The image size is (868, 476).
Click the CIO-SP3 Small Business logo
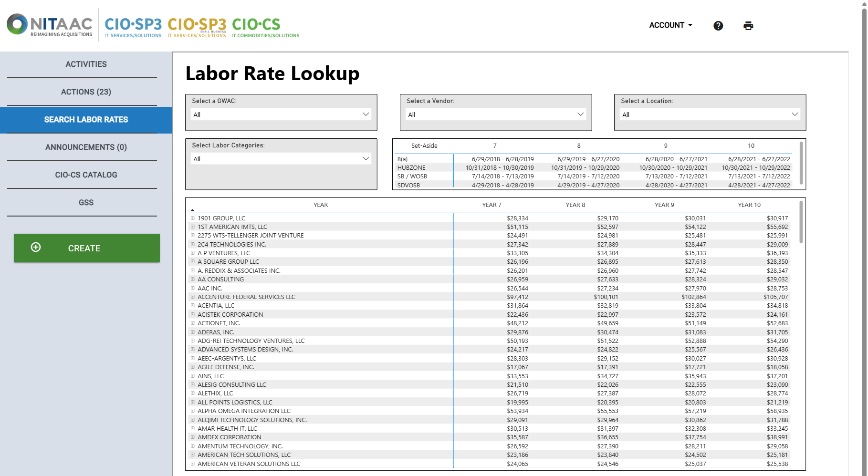[197, 25]
